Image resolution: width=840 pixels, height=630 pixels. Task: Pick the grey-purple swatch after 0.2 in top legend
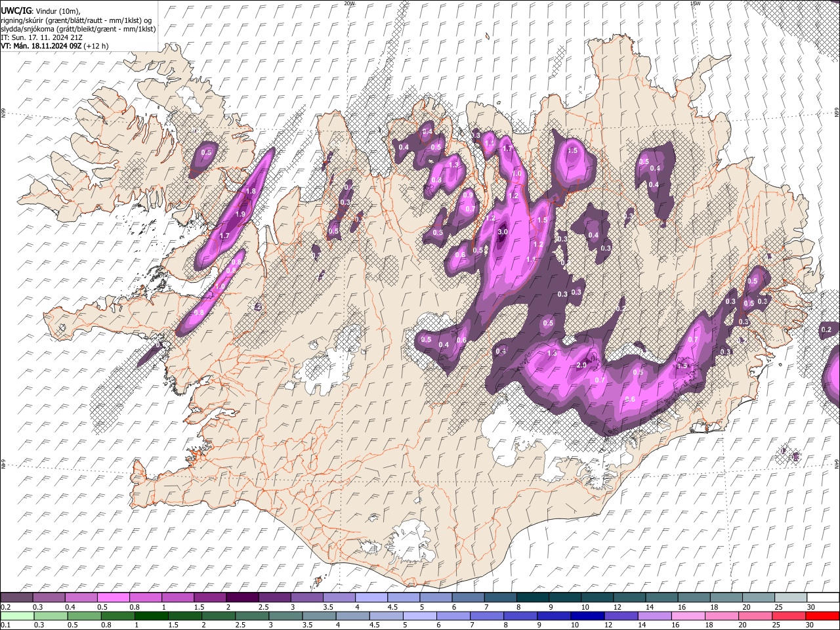(16, 598)
